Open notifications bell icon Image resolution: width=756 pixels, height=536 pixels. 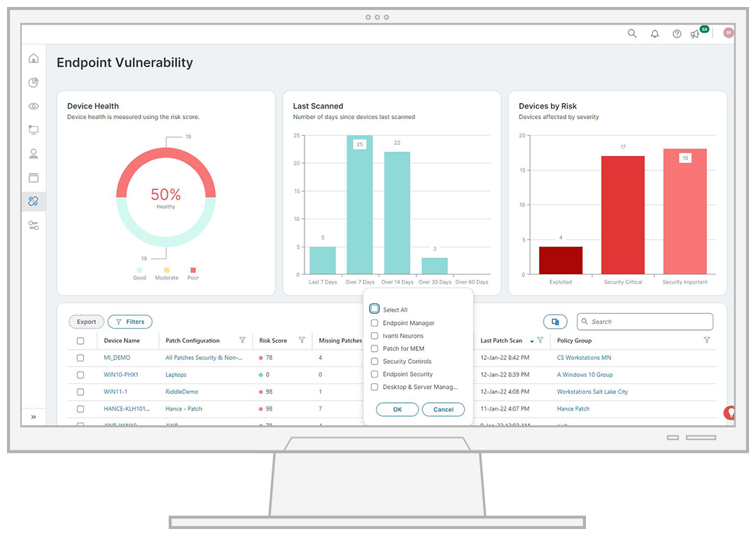point(654,34)
